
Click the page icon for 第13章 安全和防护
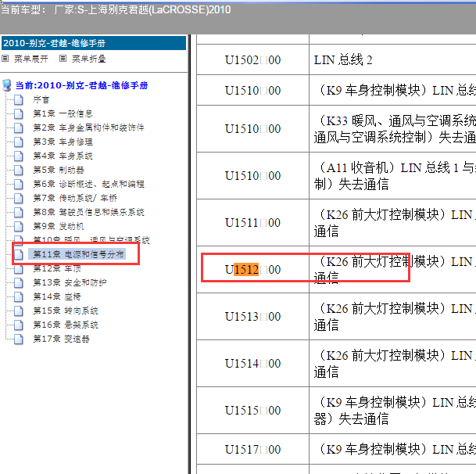click(x=19, y=282)
